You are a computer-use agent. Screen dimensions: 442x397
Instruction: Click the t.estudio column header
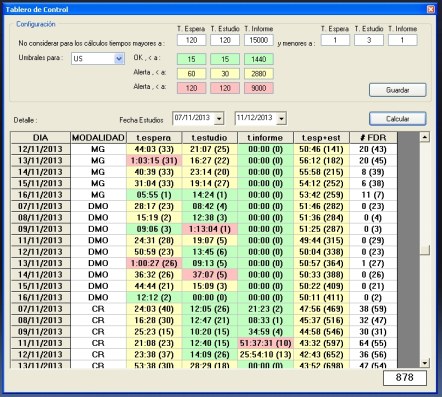210,138
